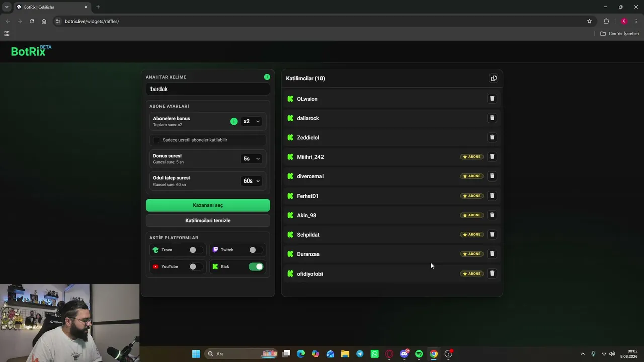Remove ofidiyofobi with trash icon
644x362 pixels.
492,274
